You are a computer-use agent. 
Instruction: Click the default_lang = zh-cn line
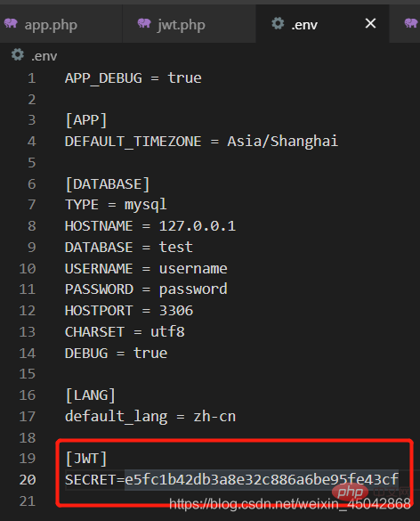tap(150, 416)
